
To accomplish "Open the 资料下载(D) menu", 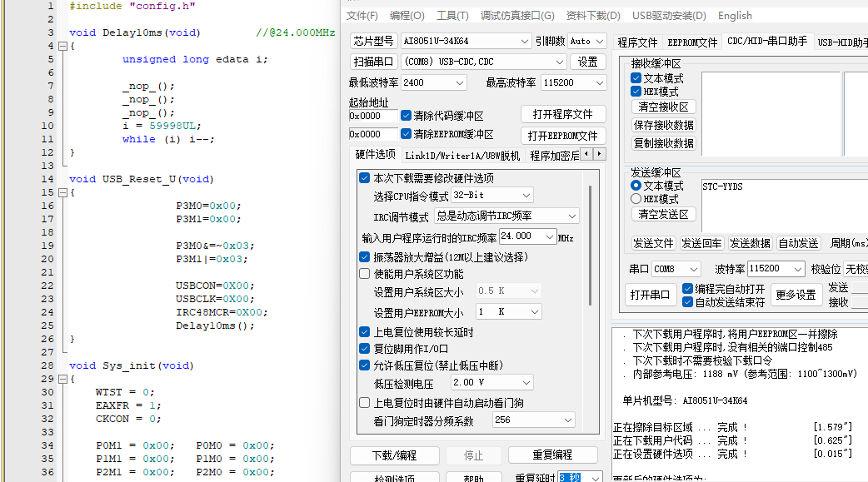I will (593, 16).
